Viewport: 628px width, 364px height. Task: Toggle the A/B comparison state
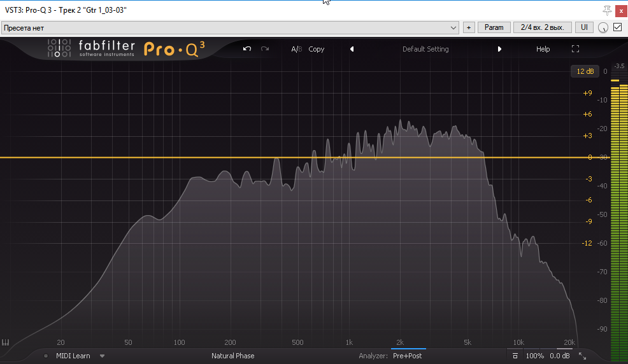coord(296,49)
